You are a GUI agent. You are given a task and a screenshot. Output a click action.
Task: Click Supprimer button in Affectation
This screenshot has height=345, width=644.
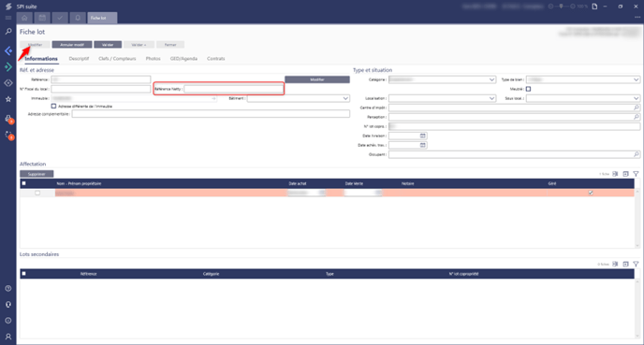(x=37, y=174)
